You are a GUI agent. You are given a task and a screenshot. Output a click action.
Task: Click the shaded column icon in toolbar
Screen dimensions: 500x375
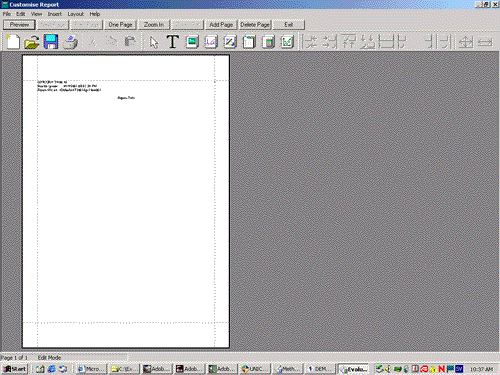tap(268, 42)
